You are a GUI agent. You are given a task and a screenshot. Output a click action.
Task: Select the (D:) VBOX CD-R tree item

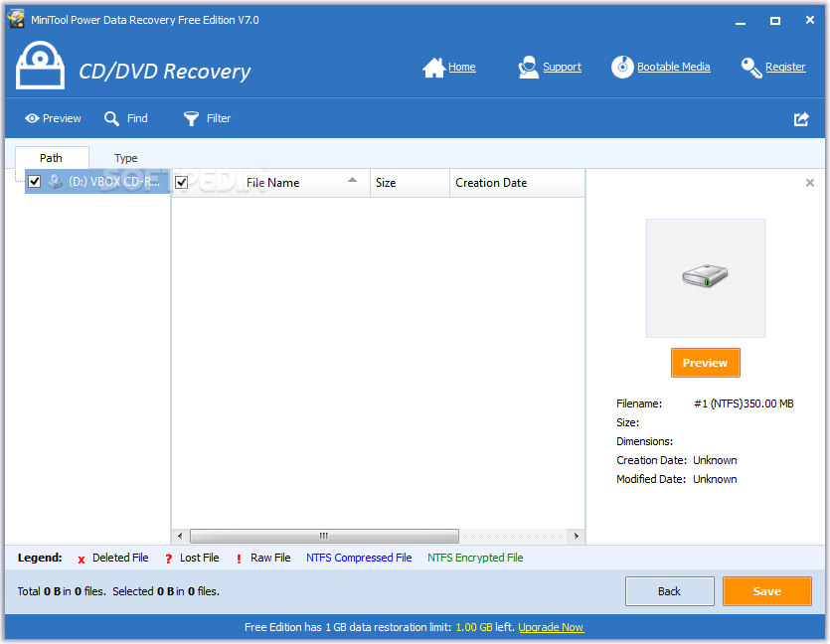coord(97,182)
